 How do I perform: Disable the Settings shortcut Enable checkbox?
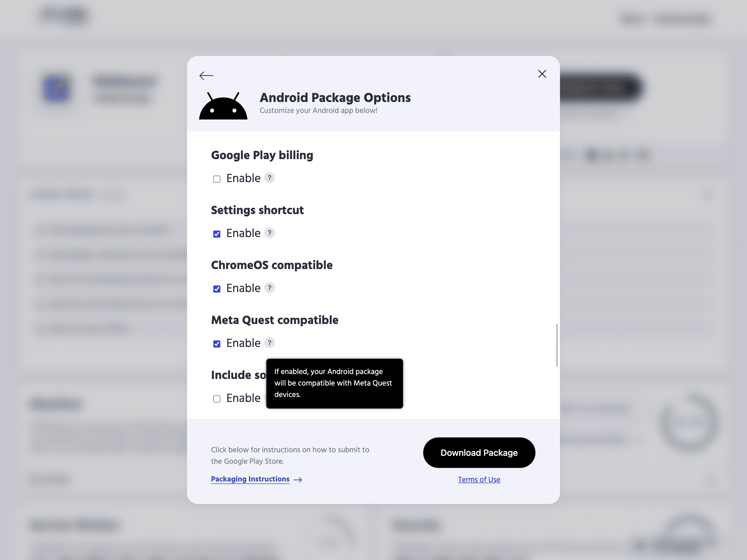click(x=217, y=234)
